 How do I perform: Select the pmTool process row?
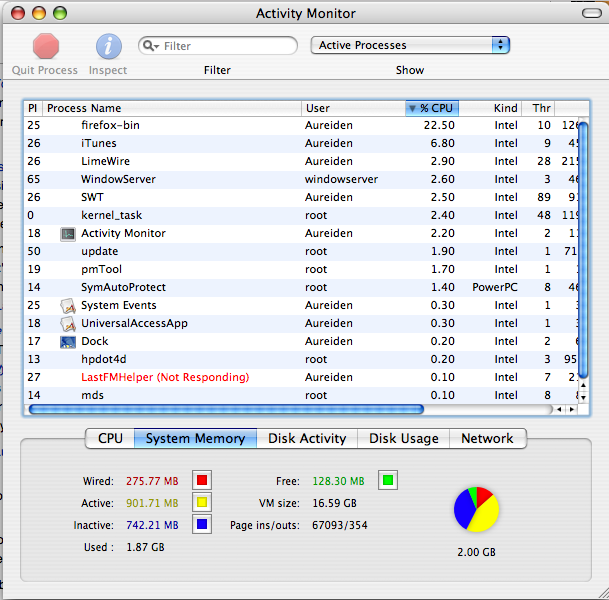tap(301, 269)
